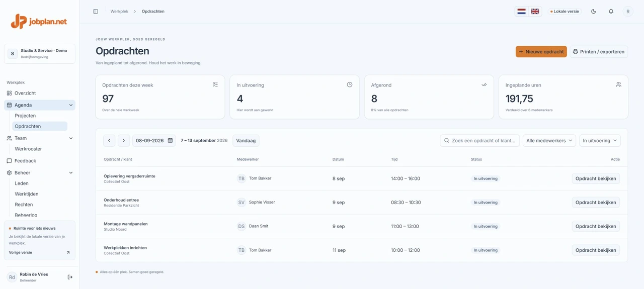Click Status column header
The height and width of the screenshot is (289, 644).
point(476,159)
